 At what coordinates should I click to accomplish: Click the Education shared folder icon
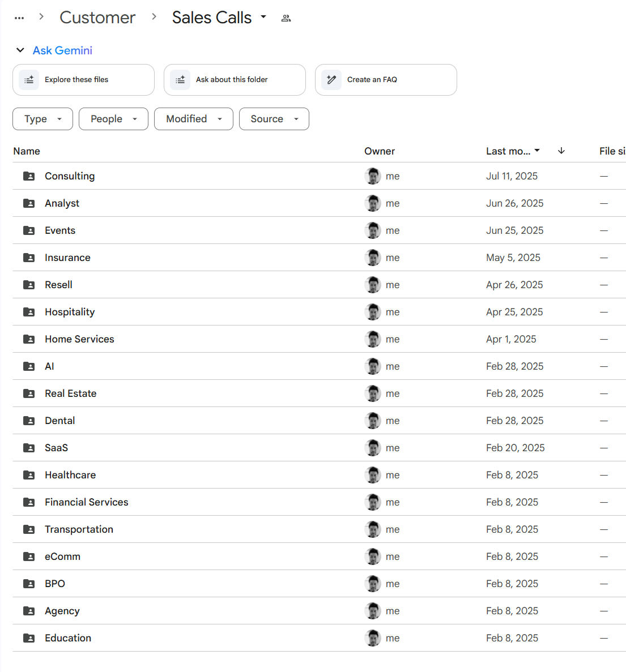29,638
